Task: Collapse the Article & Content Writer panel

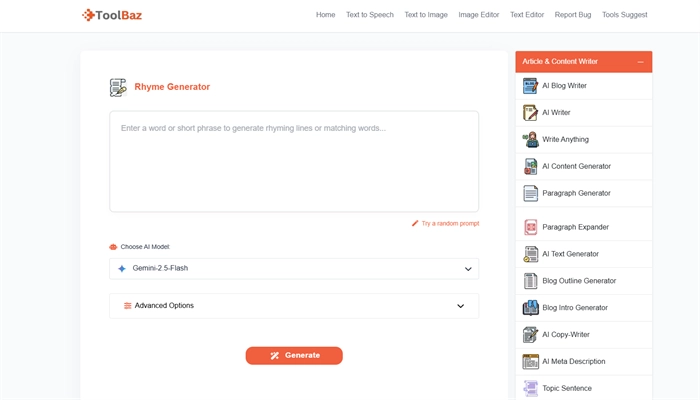Action: [x=640, y=62]
